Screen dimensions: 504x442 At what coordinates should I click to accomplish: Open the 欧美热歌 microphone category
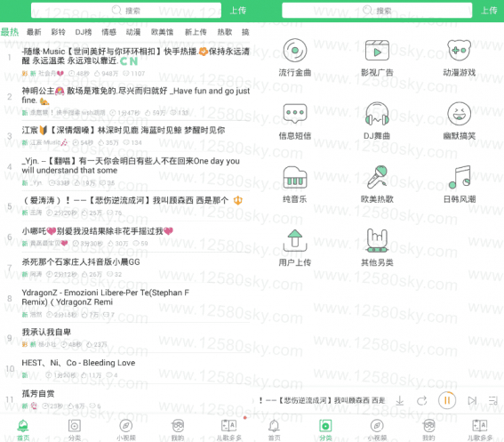[377, 184]
